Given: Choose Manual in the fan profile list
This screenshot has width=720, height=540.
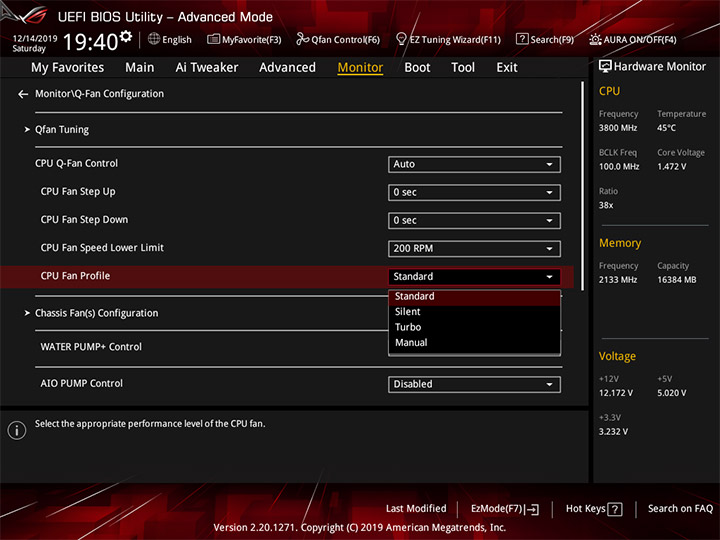Looking at the screenshot, I should point(474,343).
